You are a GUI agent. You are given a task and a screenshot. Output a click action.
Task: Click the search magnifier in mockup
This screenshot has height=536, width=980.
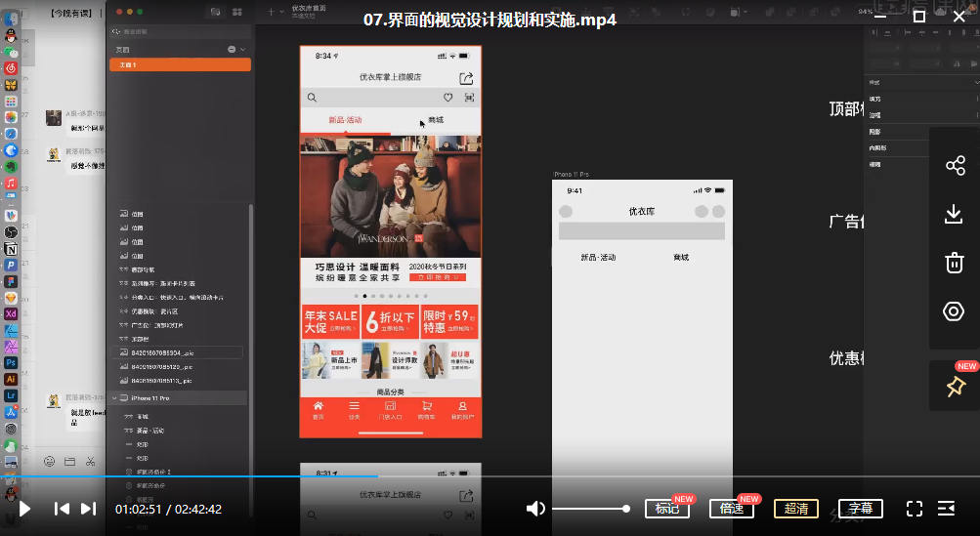pyautogui.click(x=312, y=98)
